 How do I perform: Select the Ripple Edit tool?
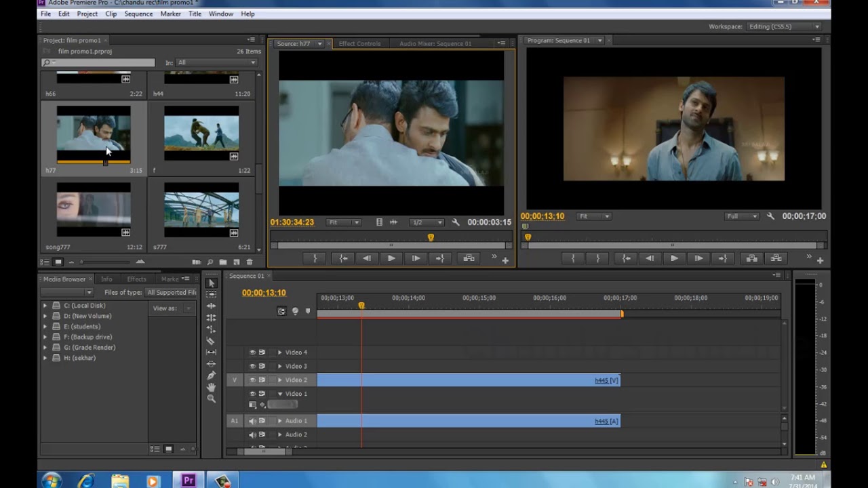pos(211,306)
